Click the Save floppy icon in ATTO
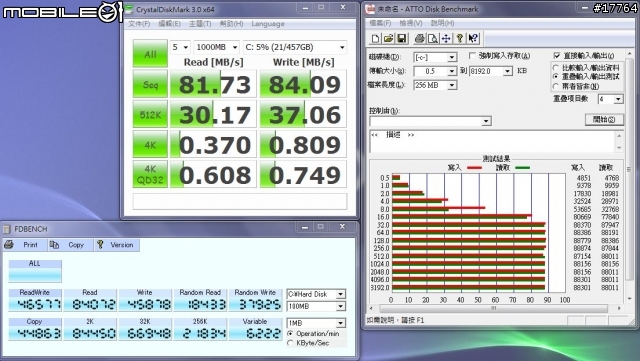This screenshot has height=361, width=640. tap(402, 38)
